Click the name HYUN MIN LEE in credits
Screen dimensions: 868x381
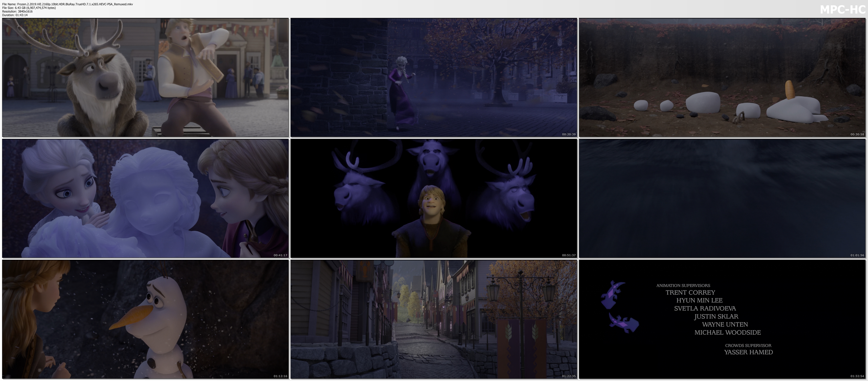pyautogui.click(x=699, y=301)
